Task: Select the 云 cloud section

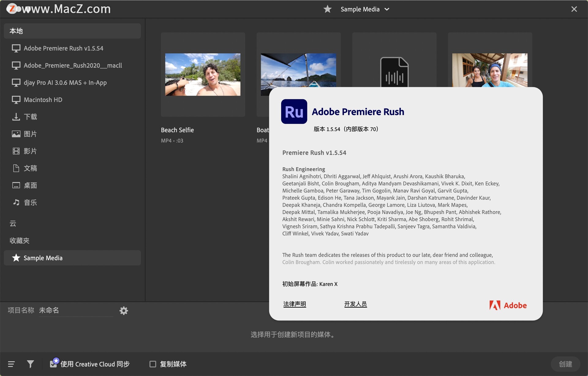Action: pyautogui.click(x=13, y=223)
